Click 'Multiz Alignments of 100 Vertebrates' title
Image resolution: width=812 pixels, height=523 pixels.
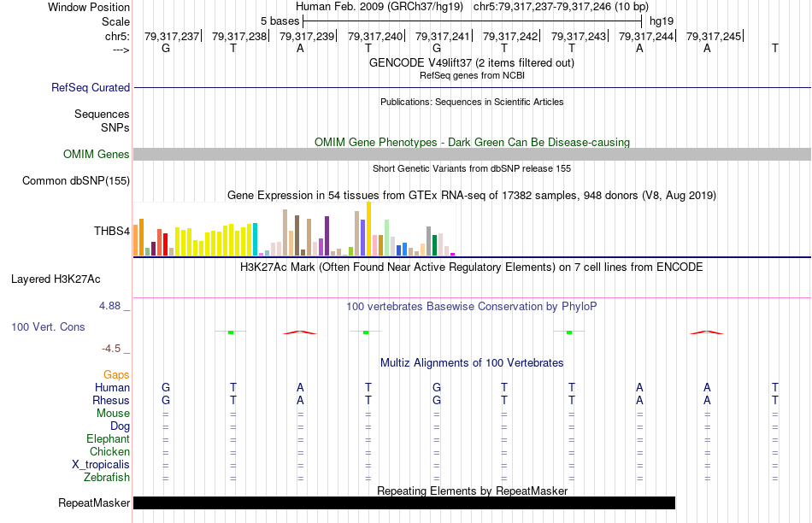pos(472,363)
